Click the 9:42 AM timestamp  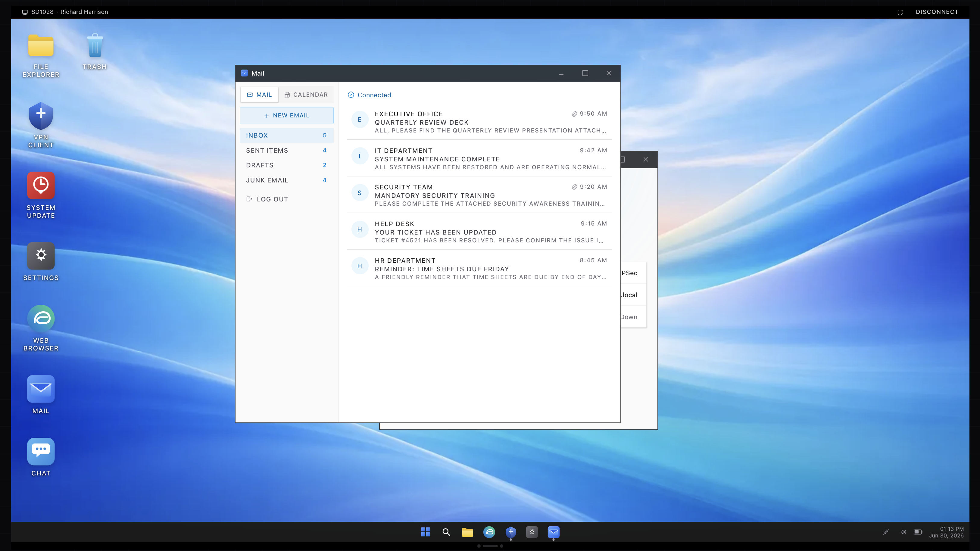click(594, 150)
